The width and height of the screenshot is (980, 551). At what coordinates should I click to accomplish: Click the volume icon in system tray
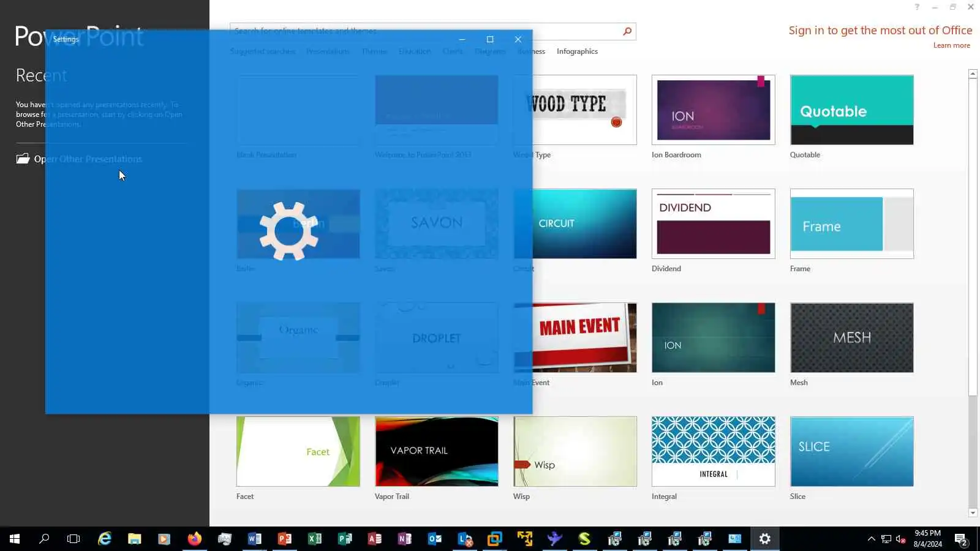click(x=901, y=539)
